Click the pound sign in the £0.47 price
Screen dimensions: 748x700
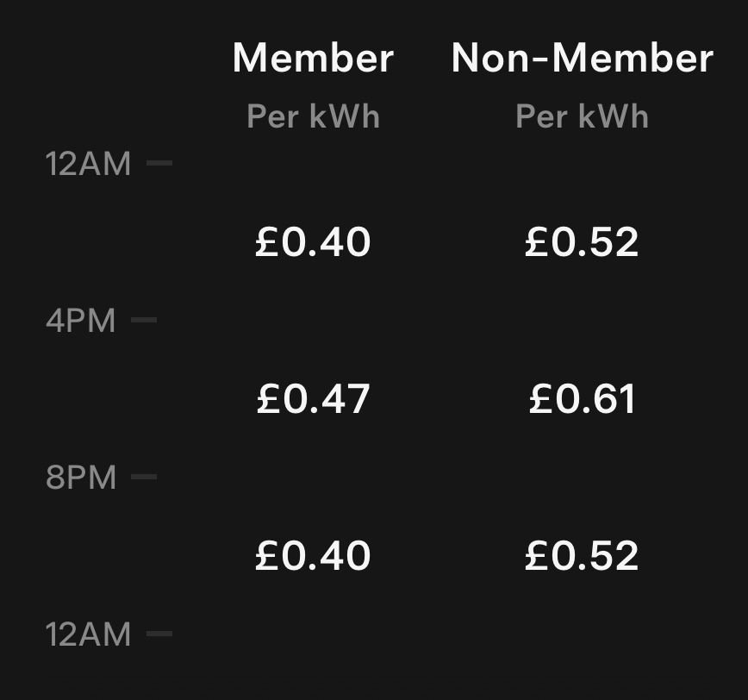[x=268, y=400]
